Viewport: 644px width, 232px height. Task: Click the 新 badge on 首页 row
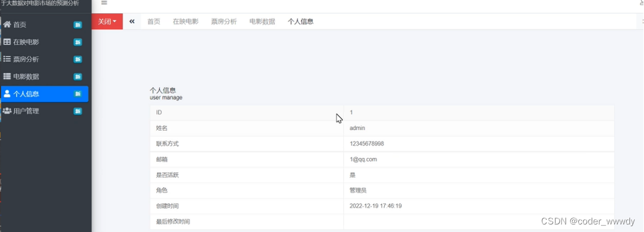[78, 25]
